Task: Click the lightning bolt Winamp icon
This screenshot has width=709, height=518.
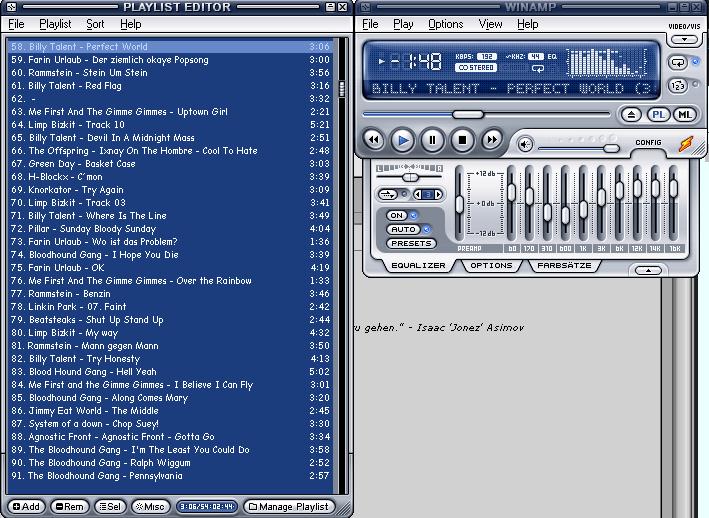Action: (x=686, y=144)
